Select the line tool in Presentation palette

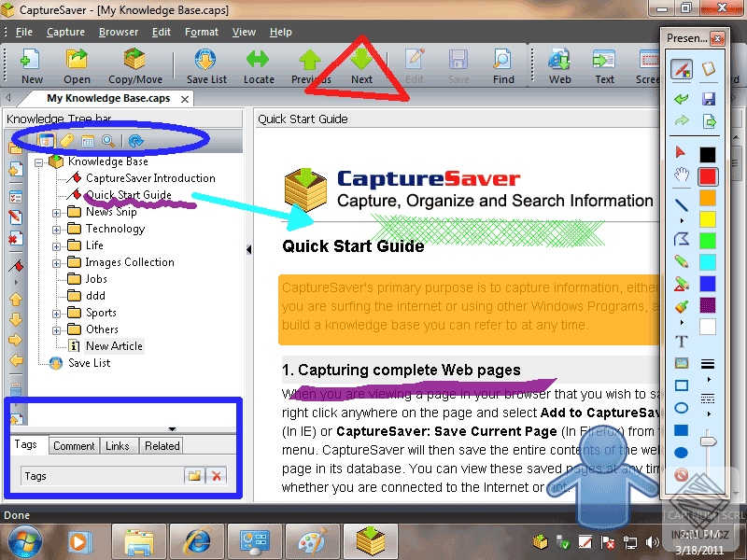pyautogui.click(x=682, y=204)
